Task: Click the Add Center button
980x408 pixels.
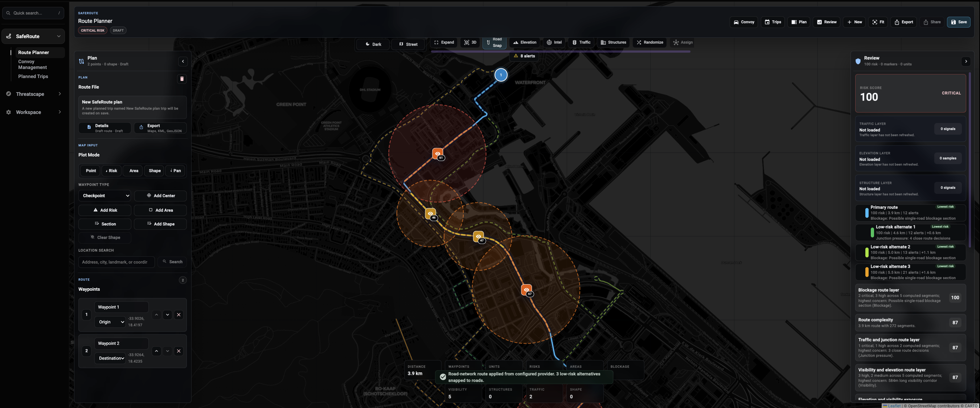Action: (160, 196)
